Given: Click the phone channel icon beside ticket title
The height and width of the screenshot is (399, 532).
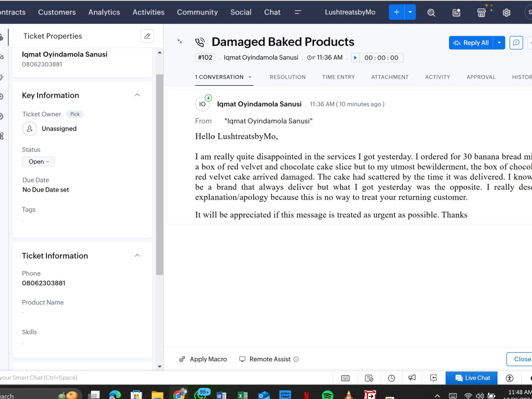Looking at the screenshot, I should tap(200, 43).
